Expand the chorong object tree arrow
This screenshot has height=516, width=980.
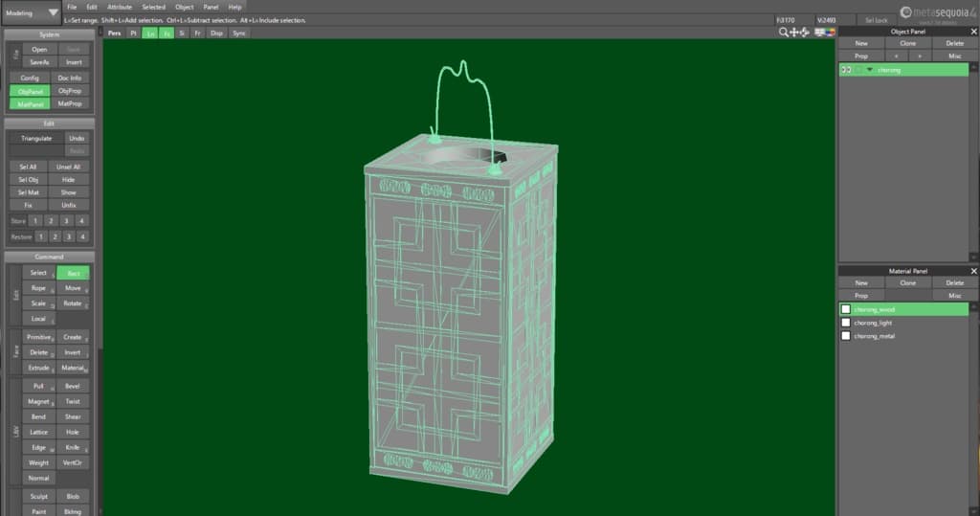click(x=869, y=70)
